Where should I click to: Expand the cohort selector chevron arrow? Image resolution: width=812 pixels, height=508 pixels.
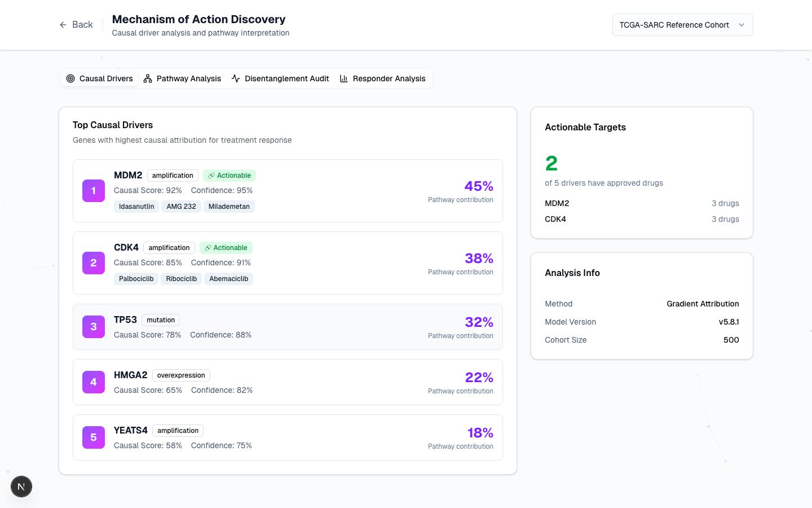click(742, 25)
